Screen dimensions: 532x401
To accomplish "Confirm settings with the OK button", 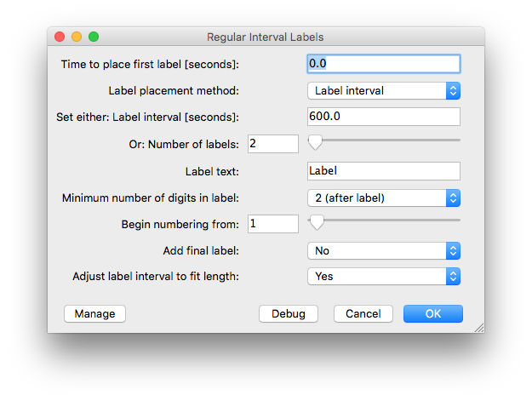I will [x=432, y=313].
